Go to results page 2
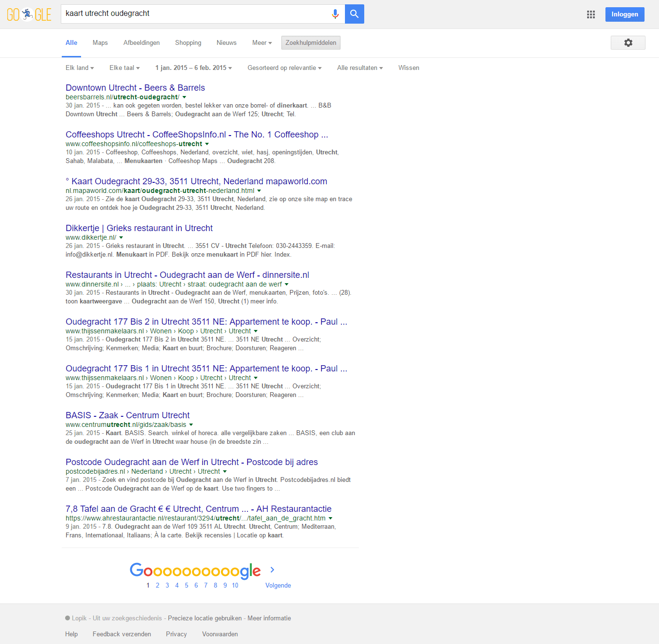 [157, 585]
